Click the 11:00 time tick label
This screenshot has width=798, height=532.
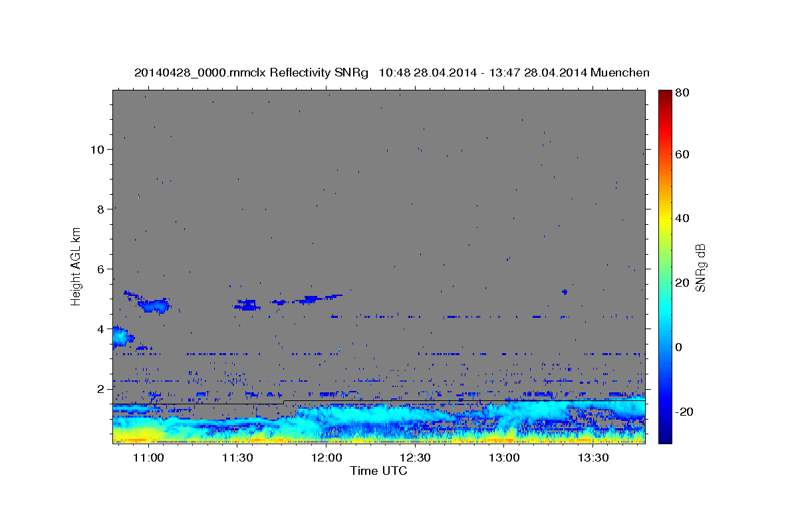148,458
